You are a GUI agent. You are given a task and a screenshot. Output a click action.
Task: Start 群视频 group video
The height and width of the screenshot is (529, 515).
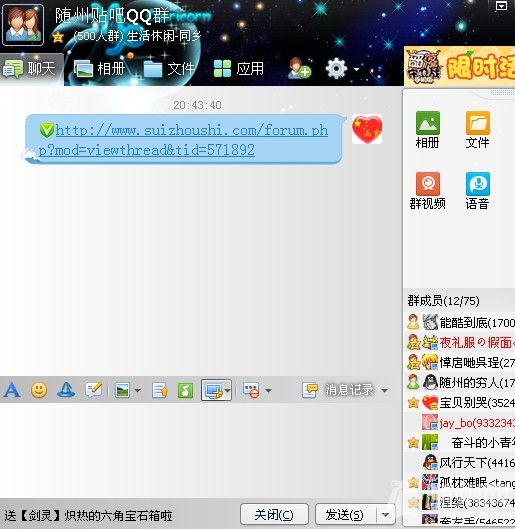[x=428, y=191]
